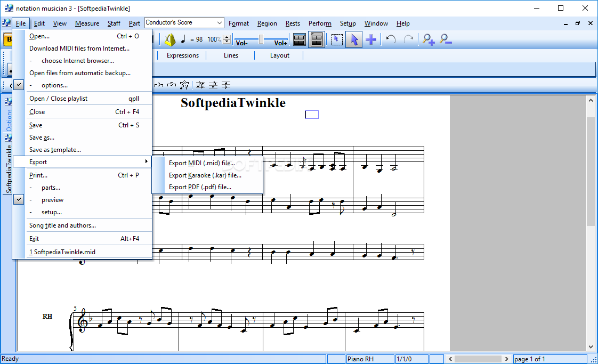Switch to the Expressions palette tab

pos(183,55)
